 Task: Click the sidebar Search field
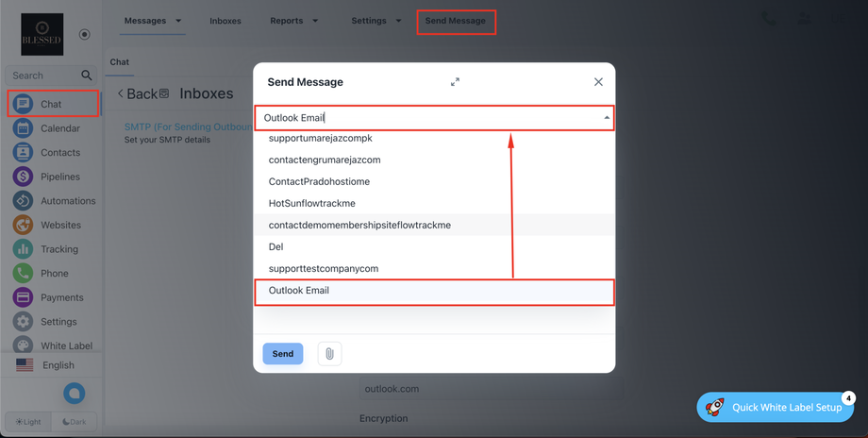coord(42,76)
